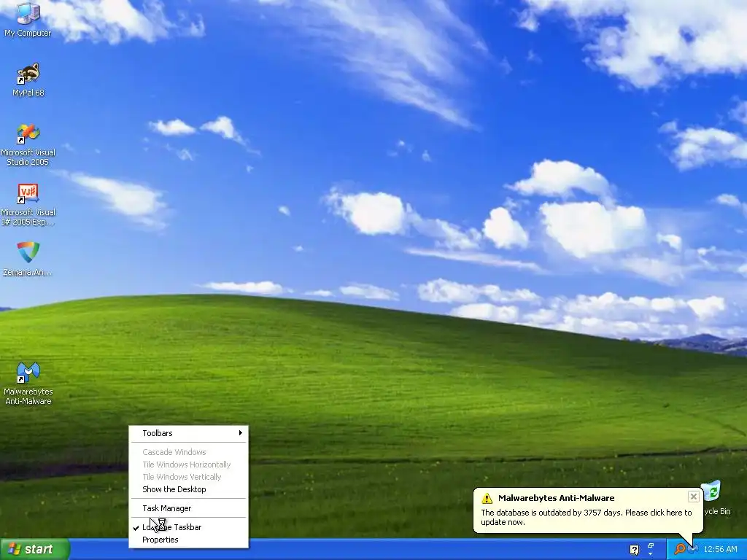Click the disabled Tile Windows Horizontally entry
747x560 pixels.
189,464
